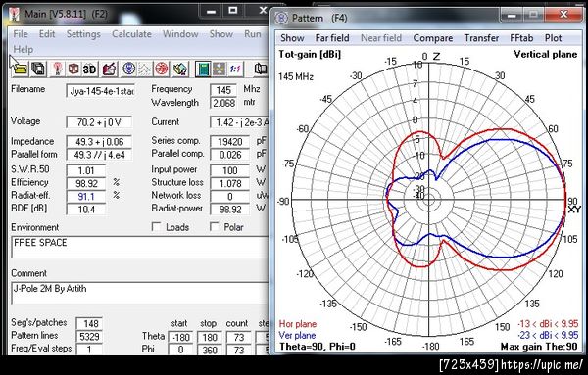This screenshot has width=588, height=375.
Task: Open the NEC input file antenna icon
Action: (x=57, y=69)
